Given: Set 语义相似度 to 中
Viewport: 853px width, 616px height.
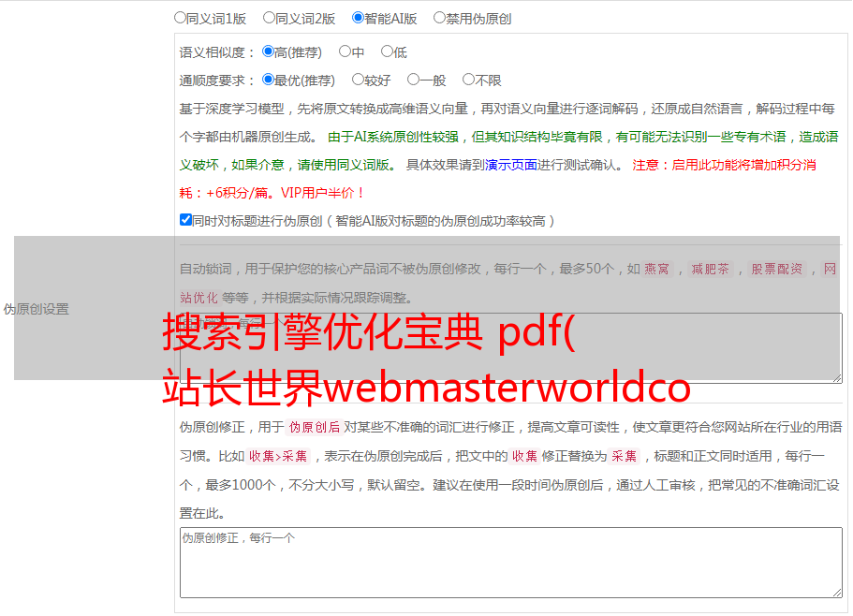Looking at the screenshot, I should tap(345, 51).
